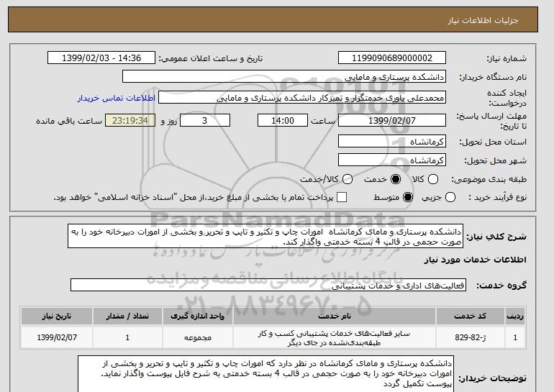Click the نام خدمت column header
Viewport: 554px width, 392px height.
335,316
